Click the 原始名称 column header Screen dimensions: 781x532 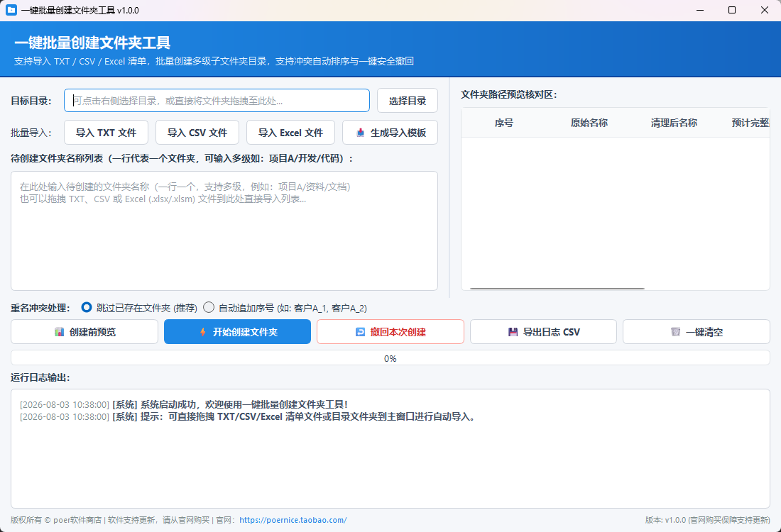tap(589, 123)
